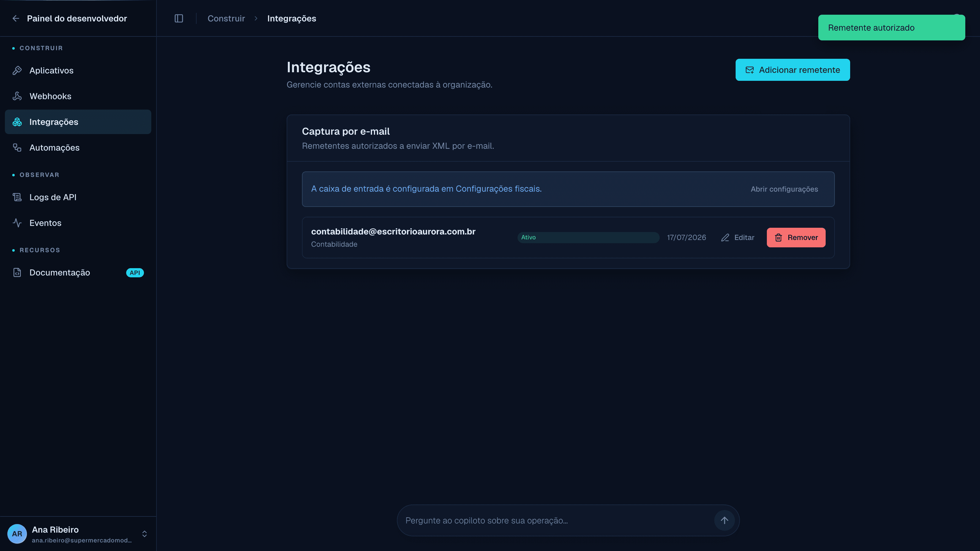Click the mail-plus icon on Adicionar remetente

749,70
